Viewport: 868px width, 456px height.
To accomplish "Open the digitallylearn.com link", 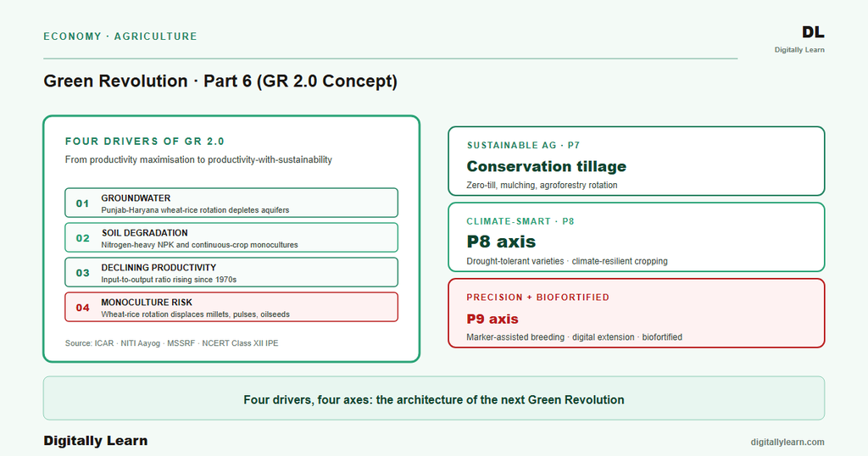I will (x=787, y=442).
